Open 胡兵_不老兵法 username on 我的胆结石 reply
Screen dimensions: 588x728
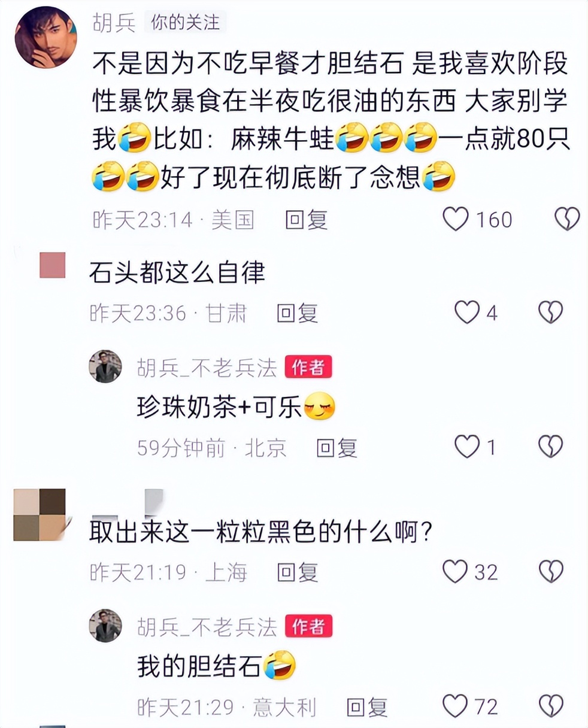tap(207, 626)
